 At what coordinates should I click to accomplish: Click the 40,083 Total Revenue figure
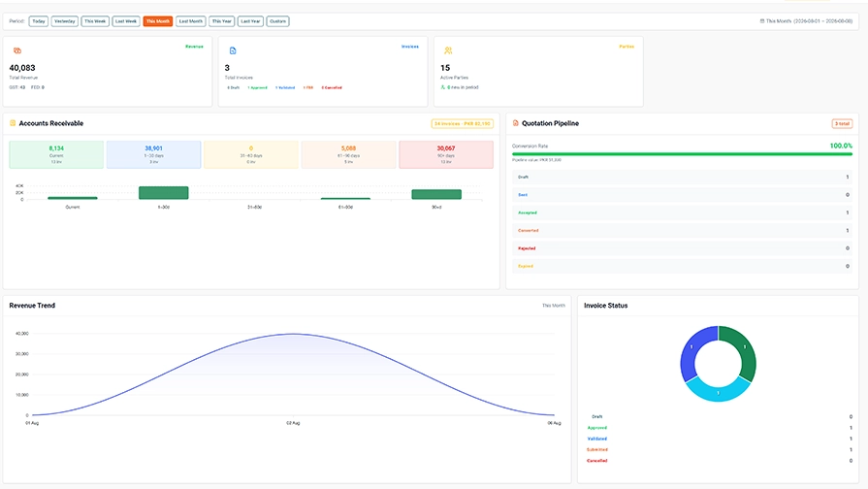tap(22, 68)
